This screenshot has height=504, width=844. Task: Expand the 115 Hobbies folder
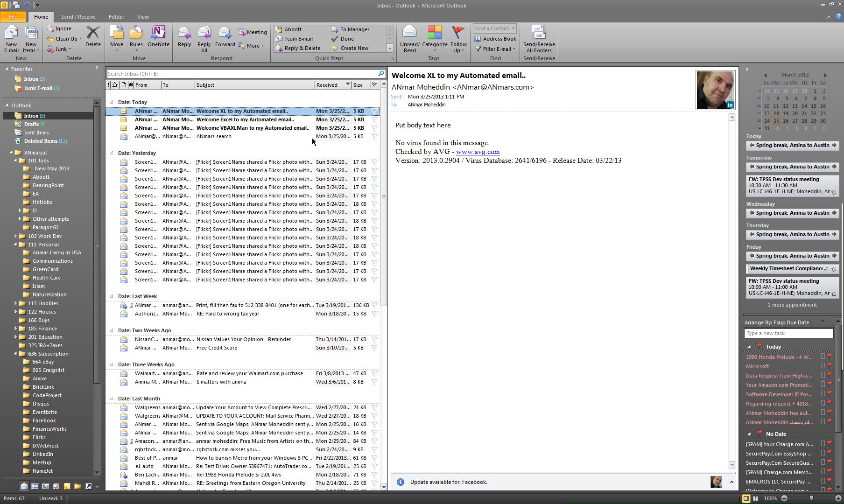coord(15,303)
